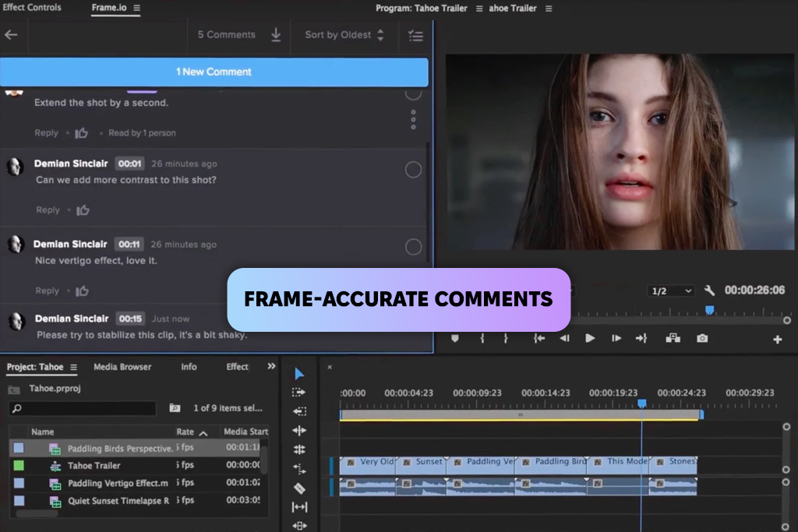
Task: Create a new bin from search icon
Action: pos(175,408)
